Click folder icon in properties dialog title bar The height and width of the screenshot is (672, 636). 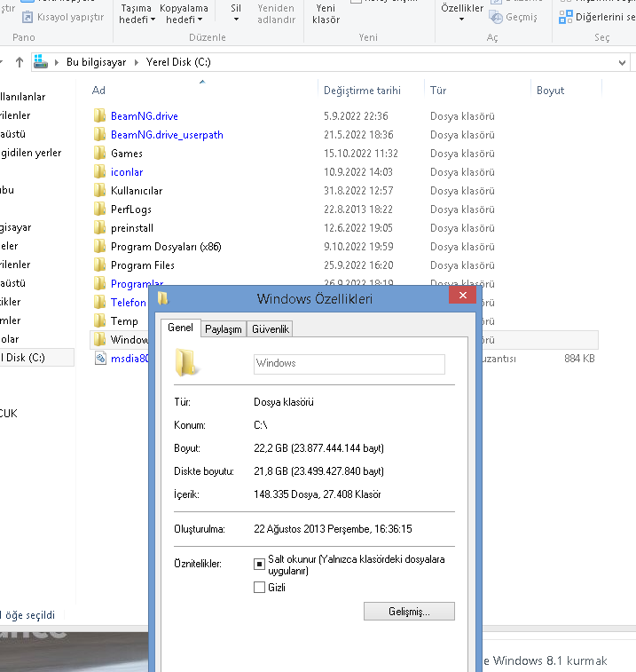[162, 298]
